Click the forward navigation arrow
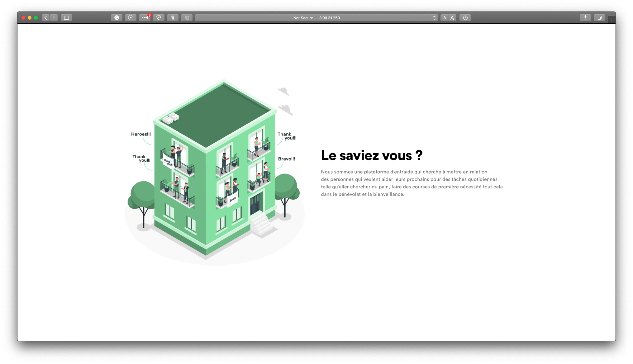 click(x=54, y=18)
